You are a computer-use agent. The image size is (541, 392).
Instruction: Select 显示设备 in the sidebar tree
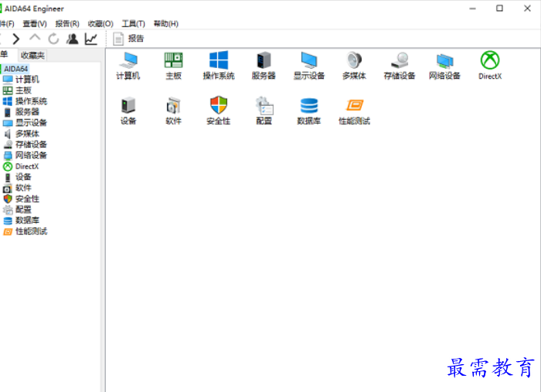click(x=25, y=123)
